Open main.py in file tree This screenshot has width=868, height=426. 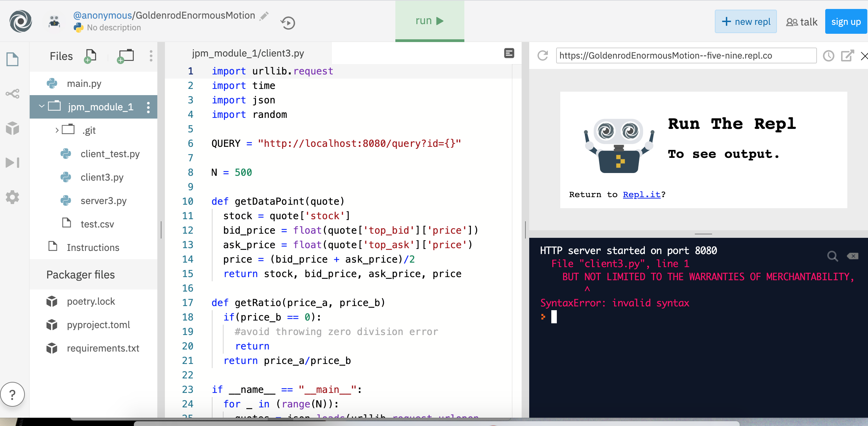coord(93,83)
